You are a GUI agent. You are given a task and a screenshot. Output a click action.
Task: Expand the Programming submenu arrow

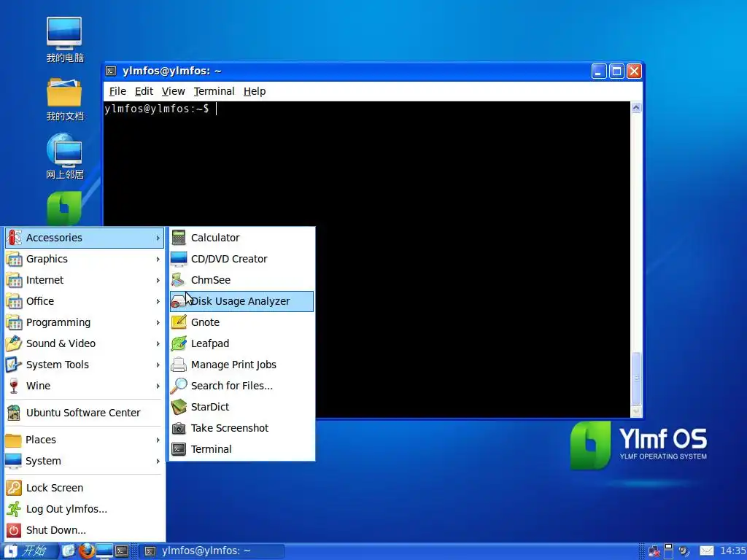[158, 322]
